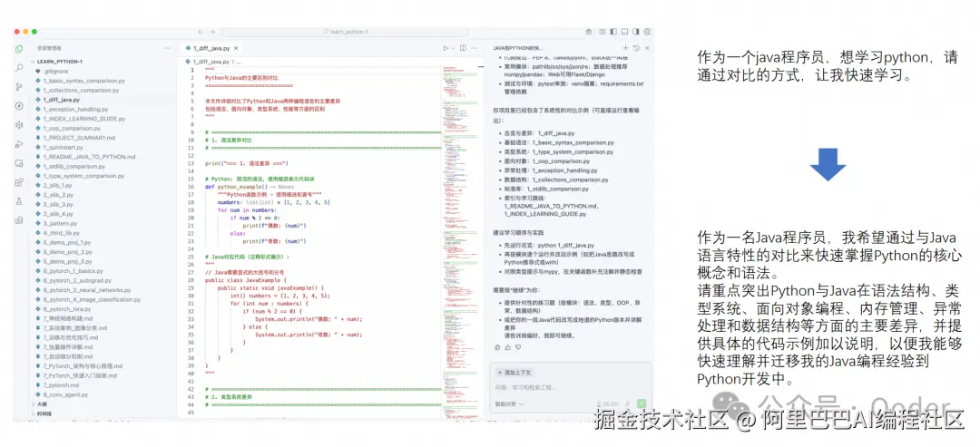This screenshot has height=447, width=980.
Task: Click the explorer panel more actions ellipsis
Action: pyautogui.click(x=167, y=48)
